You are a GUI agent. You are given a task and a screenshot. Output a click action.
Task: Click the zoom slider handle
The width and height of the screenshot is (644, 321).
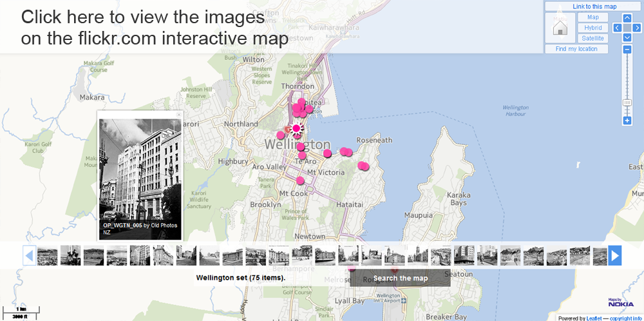click(x=627, y=102)
